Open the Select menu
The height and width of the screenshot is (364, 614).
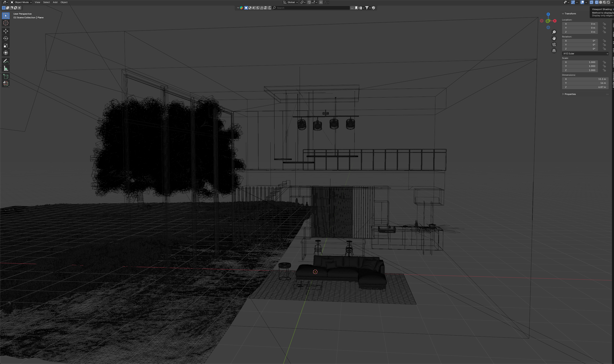point(46,2)
